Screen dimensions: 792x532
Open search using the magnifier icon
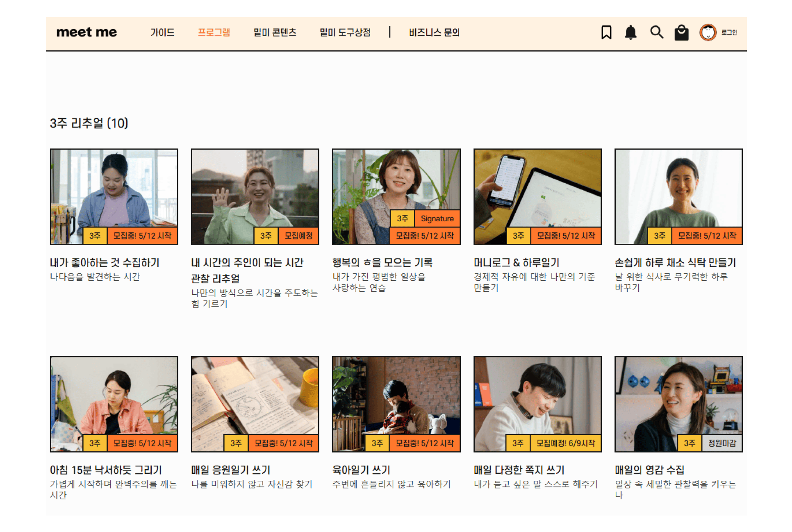656,32
